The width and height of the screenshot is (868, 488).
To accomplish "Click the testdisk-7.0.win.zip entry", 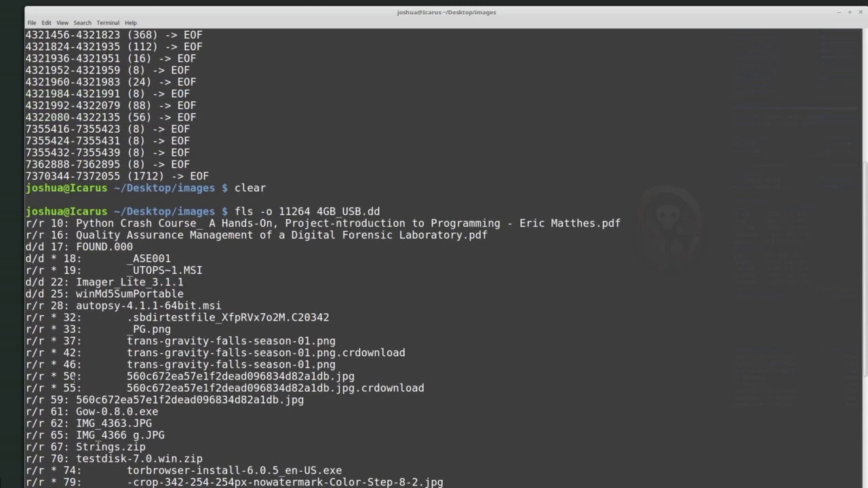I will click(x=114, y=459).
